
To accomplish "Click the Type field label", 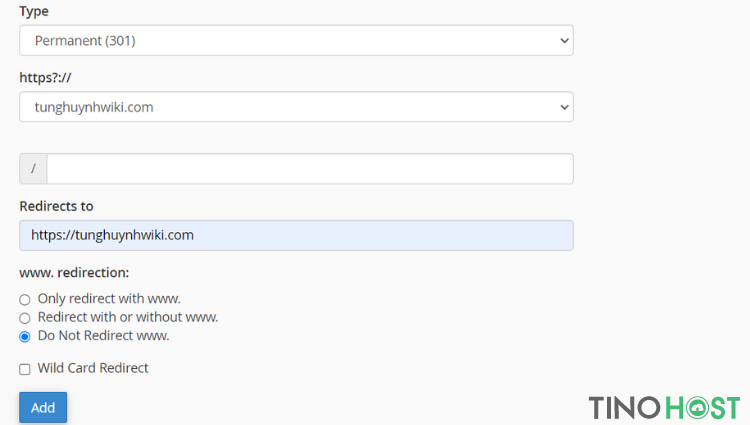I will (34, 11).
